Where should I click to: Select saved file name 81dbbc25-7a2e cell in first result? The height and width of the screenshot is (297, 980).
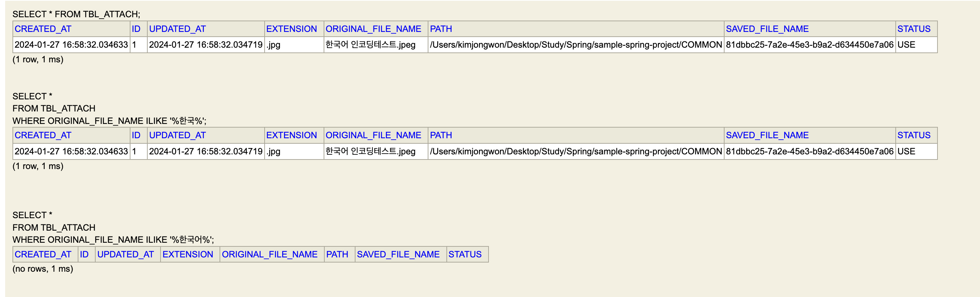pos(810,45)
